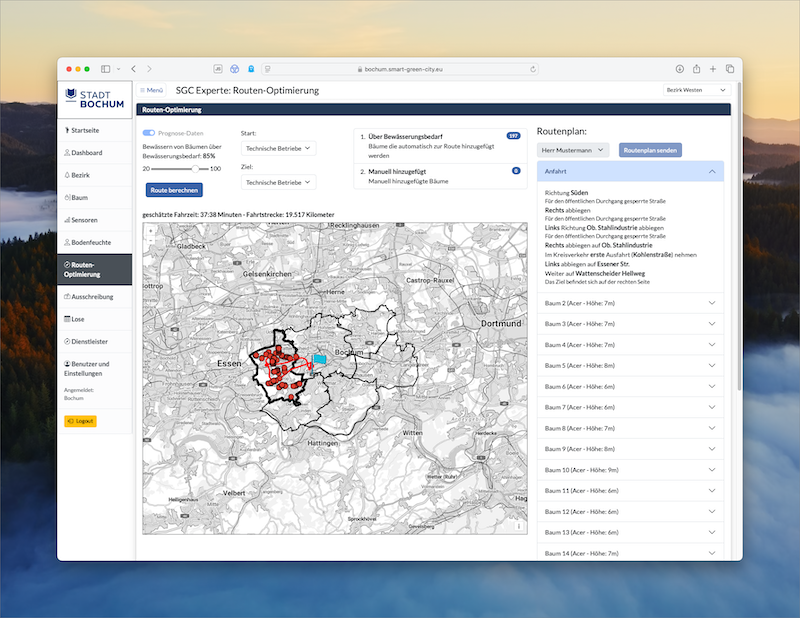Open the Bezirk Westen dropdown
Screen dimensions: 800x618
click(x=695, y=90)
